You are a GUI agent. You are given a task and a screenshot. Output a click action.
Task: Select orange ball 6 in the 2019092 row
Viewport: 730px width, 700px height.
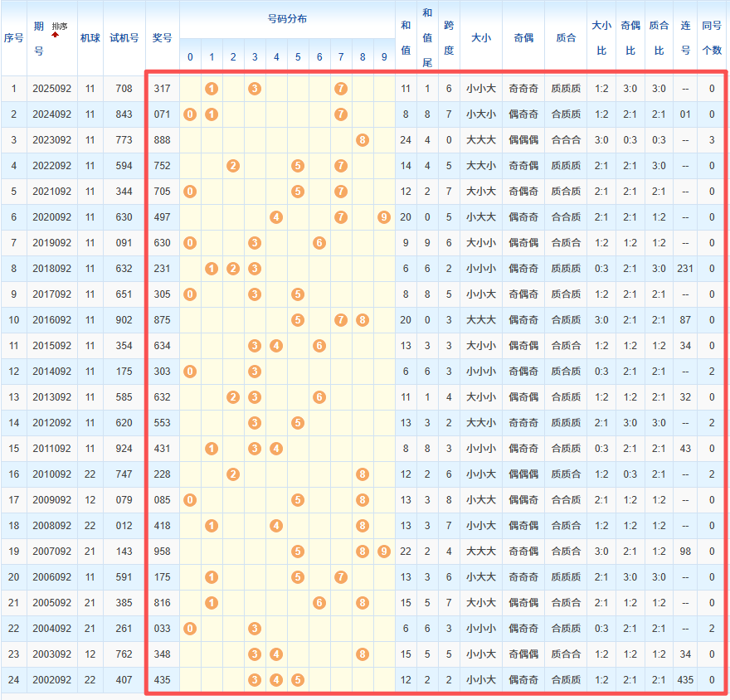point(319,243)
